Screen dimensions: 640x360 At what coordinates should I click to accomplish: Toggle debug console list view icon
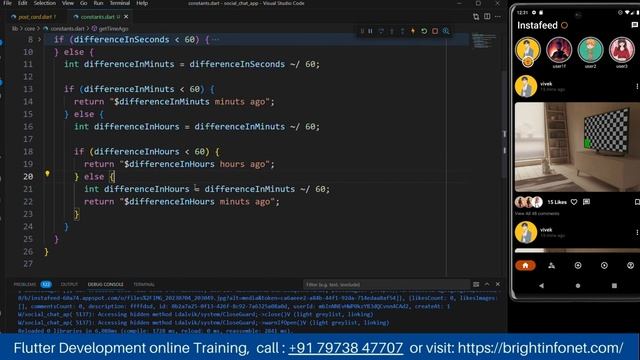tap(476, 284)
